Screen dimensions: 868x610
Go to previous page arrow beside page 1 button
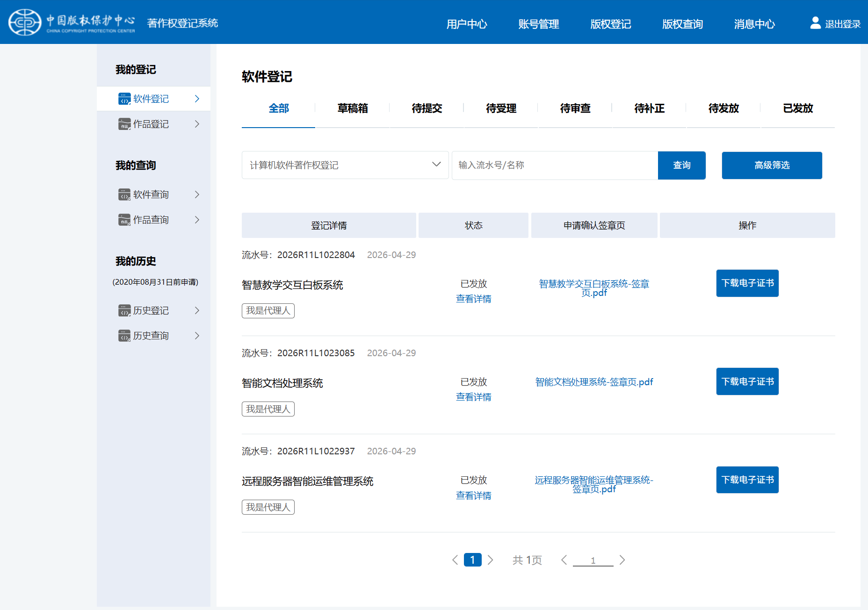click(455, 560)
